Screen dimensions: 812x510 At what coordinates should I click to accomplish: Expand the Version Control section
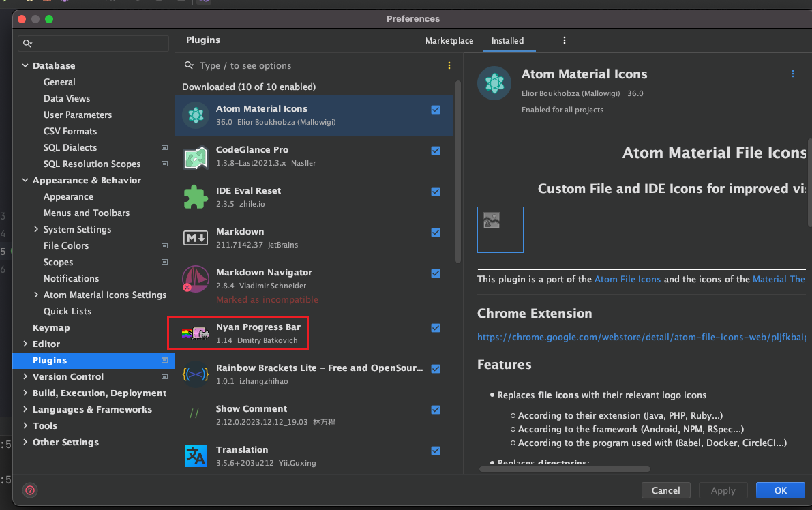[25, 376]
